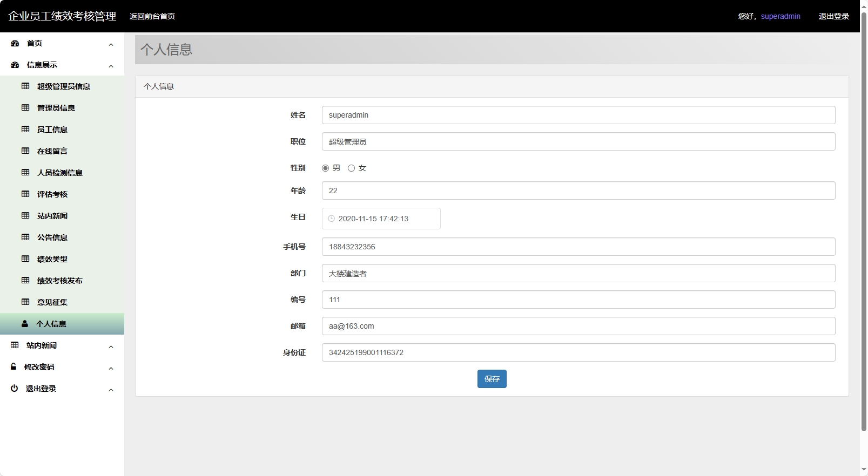
Task: Open 管理员信息 menu item
Action: [x=62, y=108]
